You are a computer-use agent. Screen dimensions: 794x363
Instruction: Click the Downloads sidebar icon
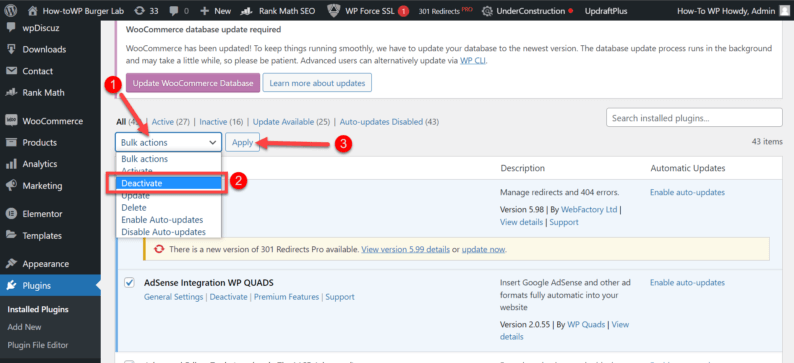11,49
